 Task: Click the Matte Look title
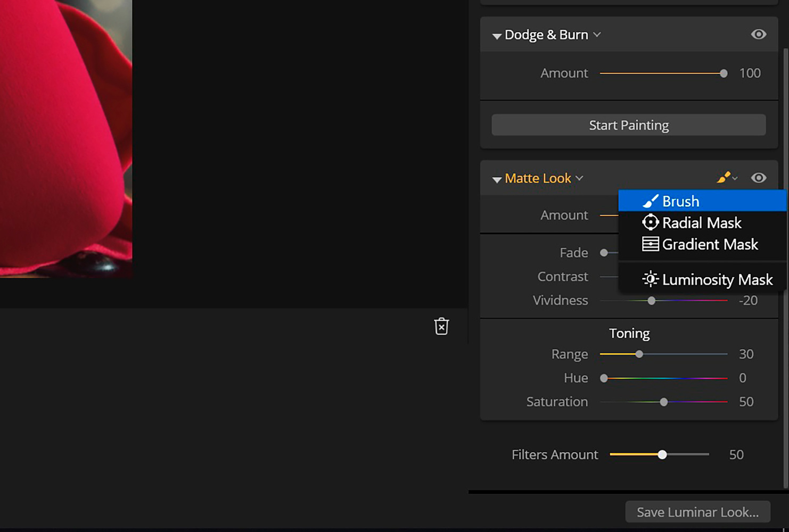click(x=538, y=178)
